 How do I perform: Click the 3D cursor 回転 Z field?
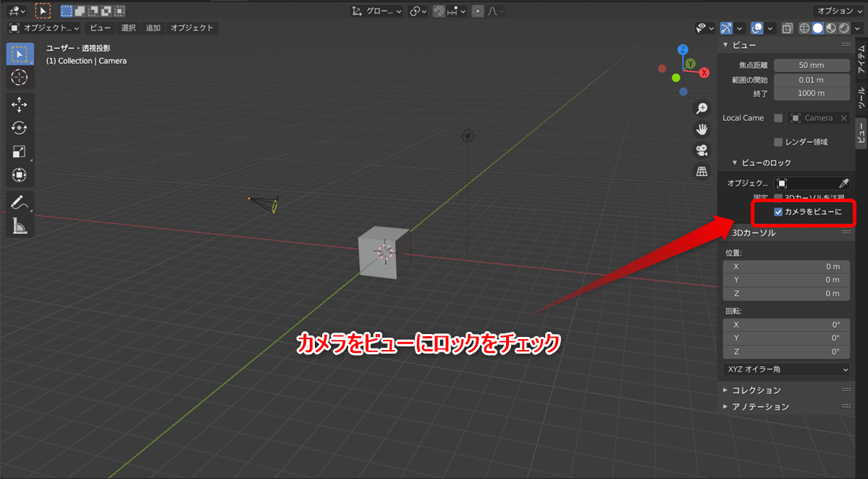point(786,351)
